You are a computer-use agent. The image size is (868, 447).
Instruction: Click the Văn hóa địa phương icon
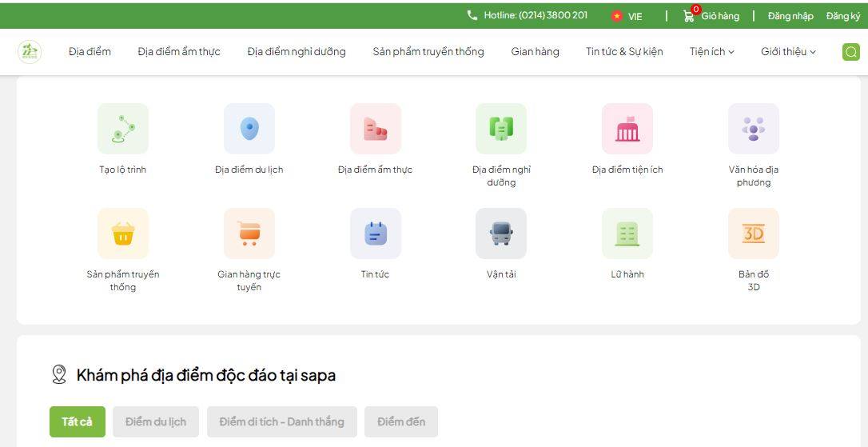pos(753,129)
